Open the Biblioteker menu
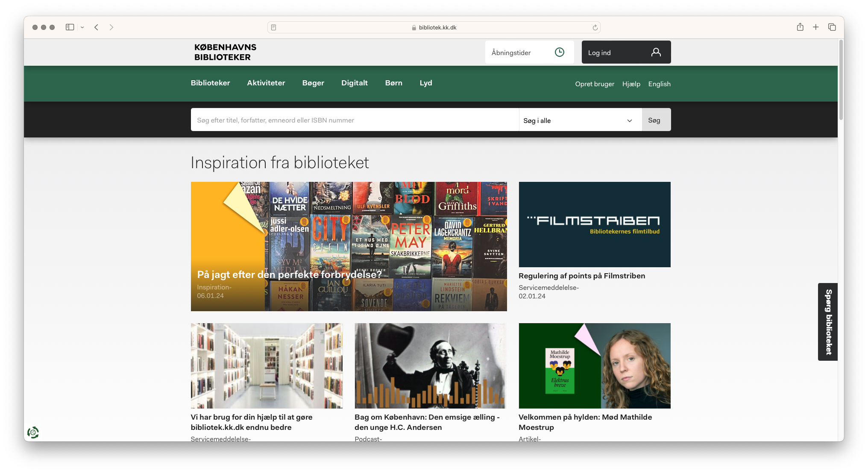868x473 pixels. pos(210,83)
